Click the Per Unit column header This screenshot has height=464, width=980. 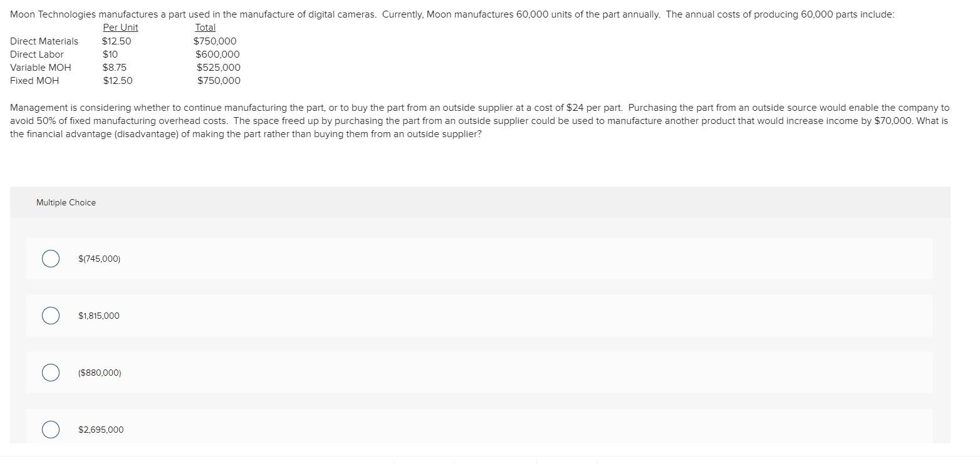pyautogui.click(x=120, y=27)
